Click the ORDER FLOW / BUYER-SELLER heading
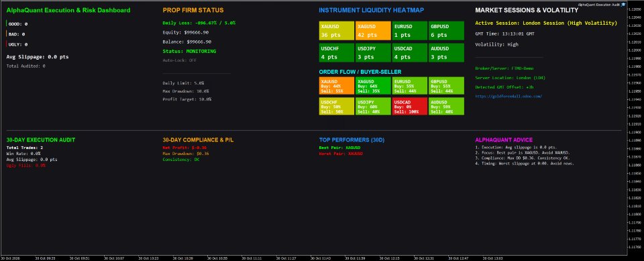The height and width of the screenshot is (261, 644). coord(360,72)
